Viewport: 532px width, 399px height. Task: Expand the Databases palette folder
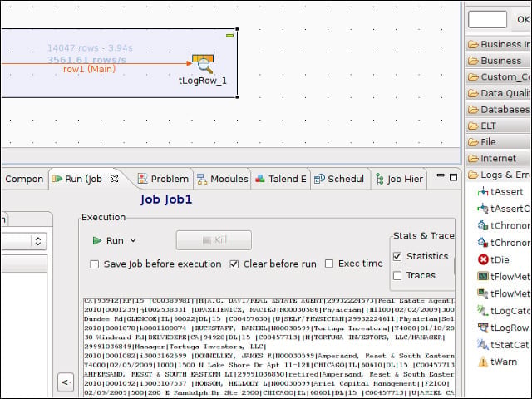coord(499,110)
